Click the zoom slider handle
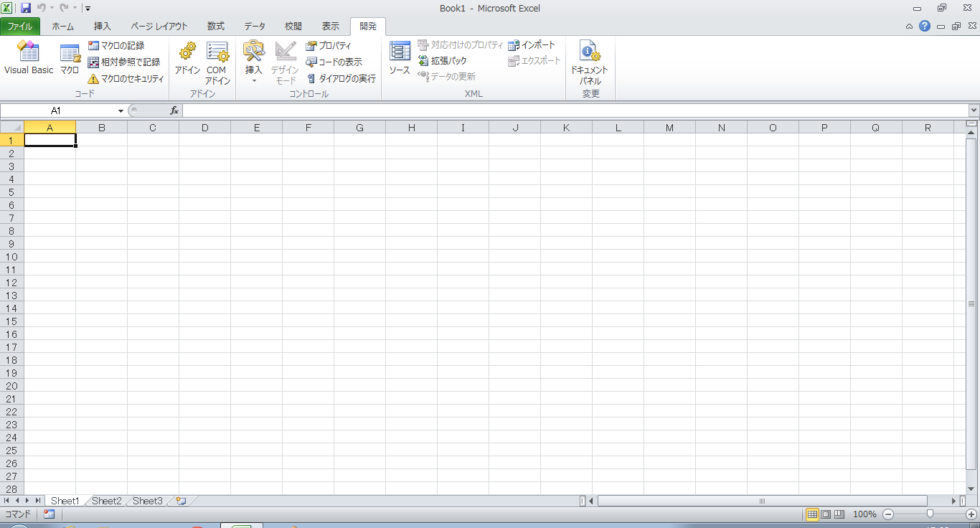The height and width of the screenshot is (528, 980). click(930, 514)
